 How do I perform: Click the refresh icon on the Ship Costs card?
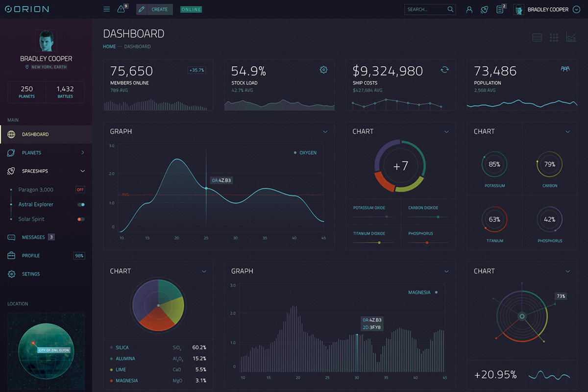click(445, 70)
